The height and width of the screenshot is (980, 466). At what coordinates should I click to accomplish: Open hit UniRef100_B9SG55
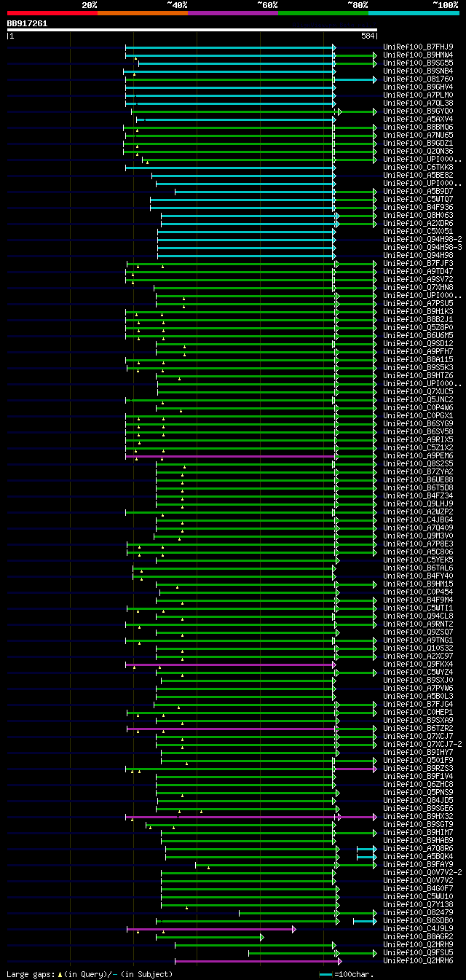click(x=418, y=63)
